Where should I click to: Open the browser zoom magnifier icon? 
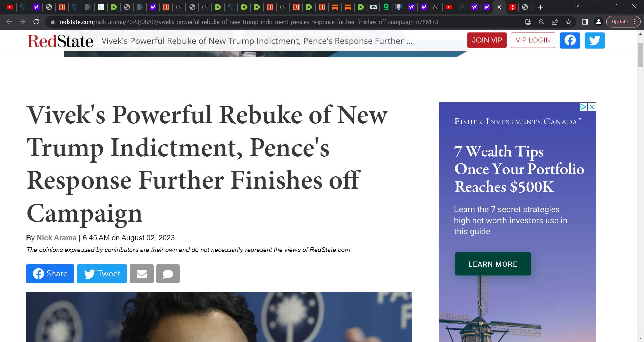[541, 22]
